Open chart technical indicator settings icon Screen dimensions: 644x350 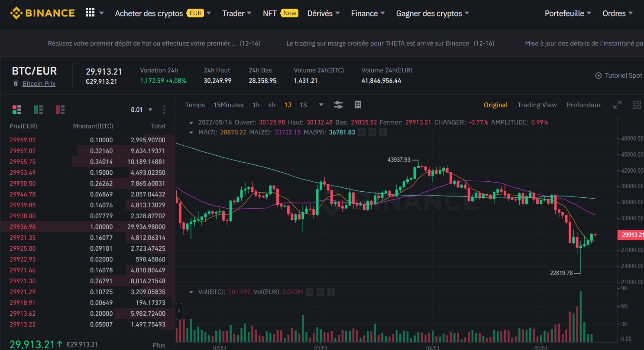point(339,105)
